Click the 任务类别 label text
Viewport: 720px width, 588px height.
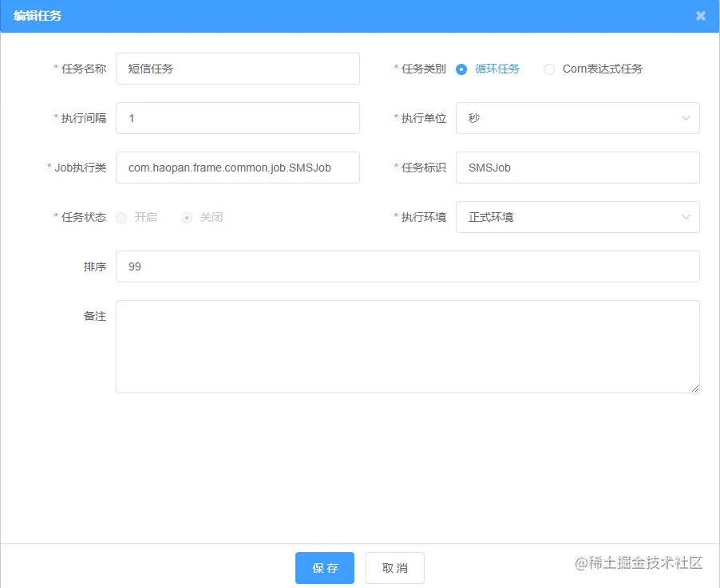pos(423,69)
